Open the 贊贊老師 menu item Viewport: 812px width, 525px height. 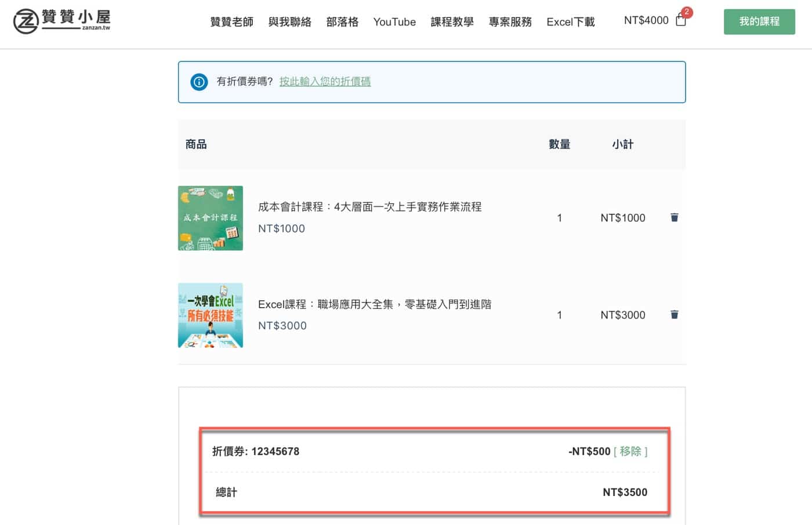tap(231, 22)
